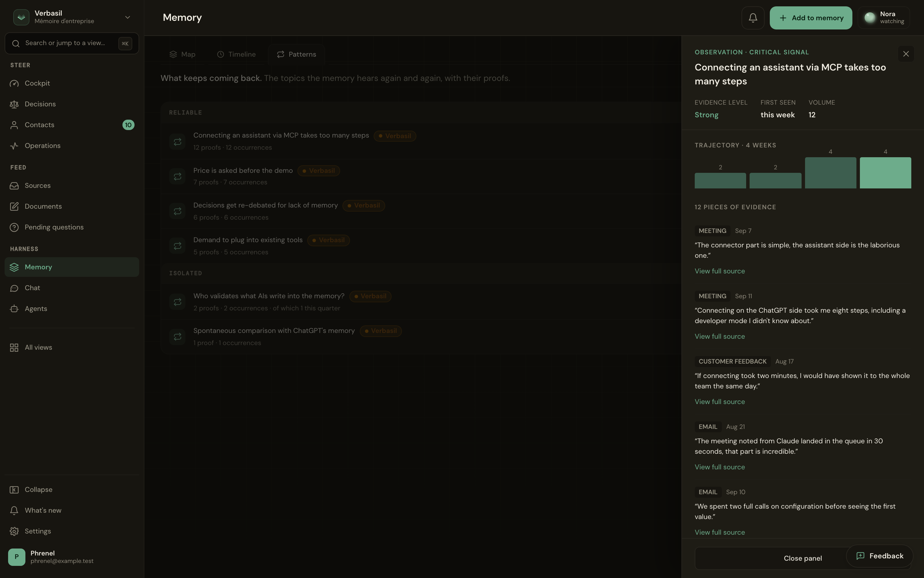Open Documents in the sidebar
This screenshot has height=578, width=924.
72,206
